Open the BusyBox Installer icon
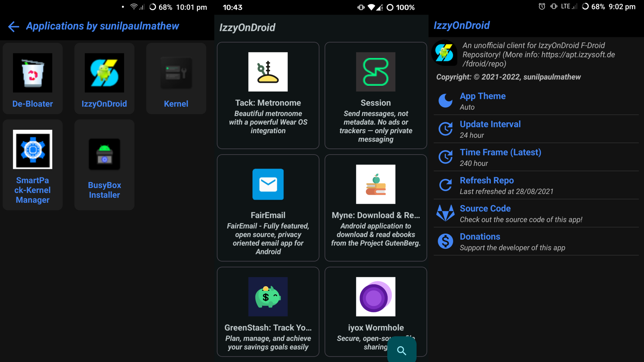This screenshot has height=362, width=644. pyautogui.click(x=104, y=154)
